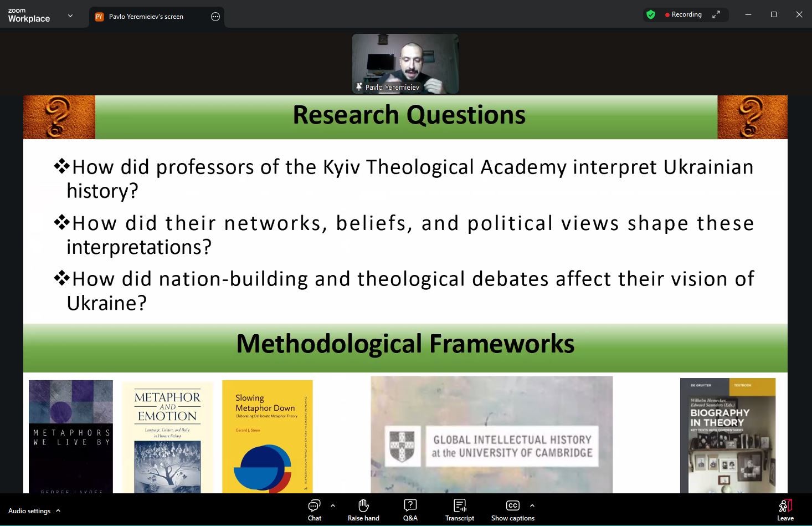This screenshot has height=526, width=812.
Task: Maximize the Zoom window
Action: pos(774,15)
